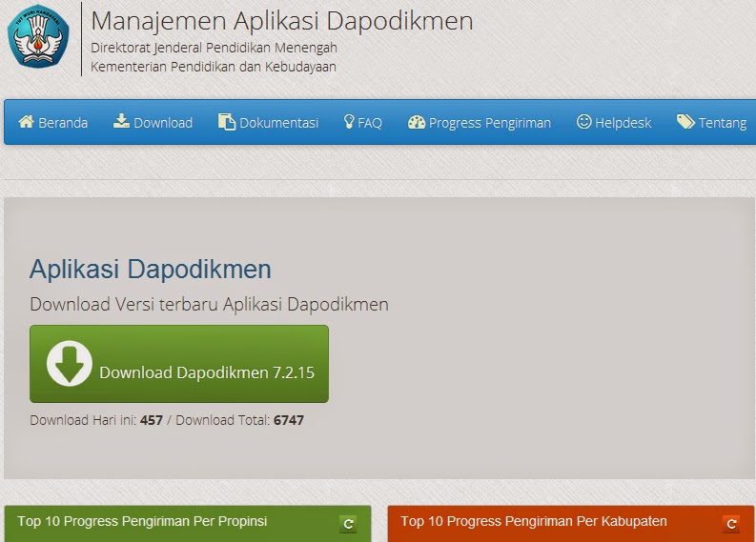Click the home icon beside Beranda
756x542 pixels.
point(26,122)
